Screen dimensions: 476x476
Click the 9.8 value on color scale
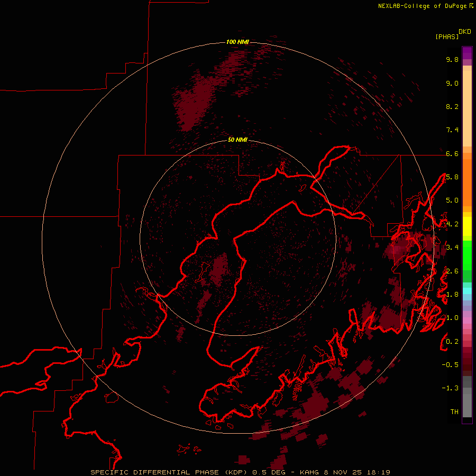[452, 59]
